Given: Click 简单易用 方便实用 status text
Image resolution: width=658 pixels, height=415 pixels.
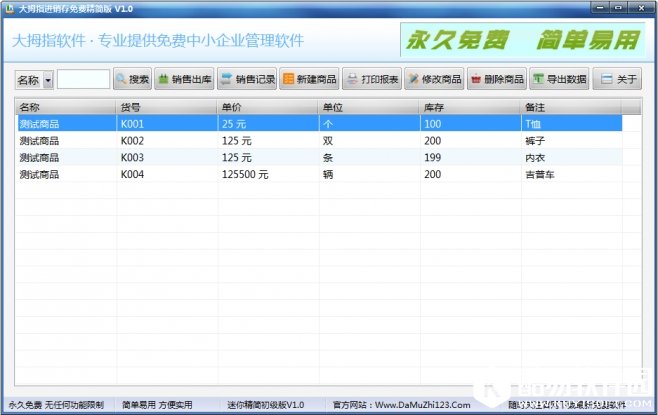Looking at the screenshot, I should (x=157, y=405).
